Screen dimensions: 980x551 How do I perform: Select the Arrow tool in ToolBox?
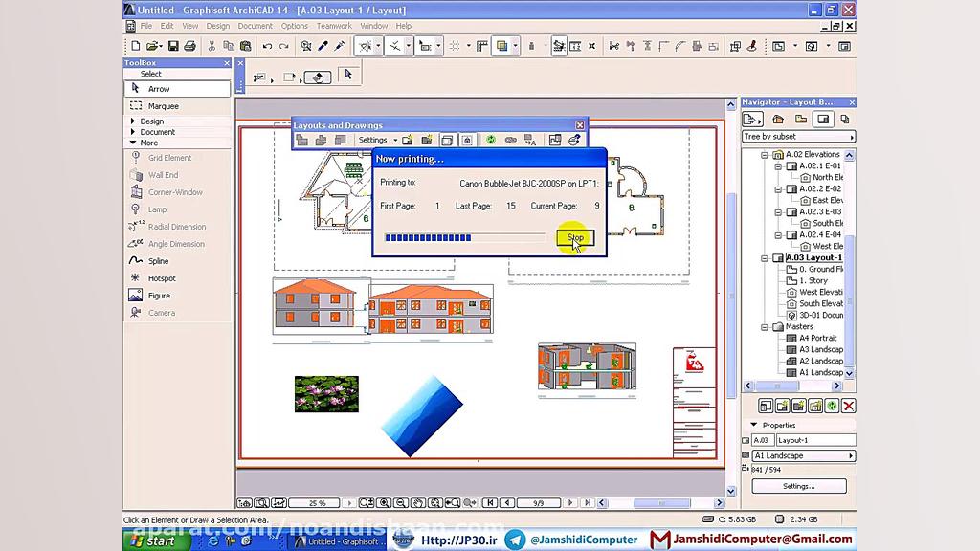click(x=177, y=89)
